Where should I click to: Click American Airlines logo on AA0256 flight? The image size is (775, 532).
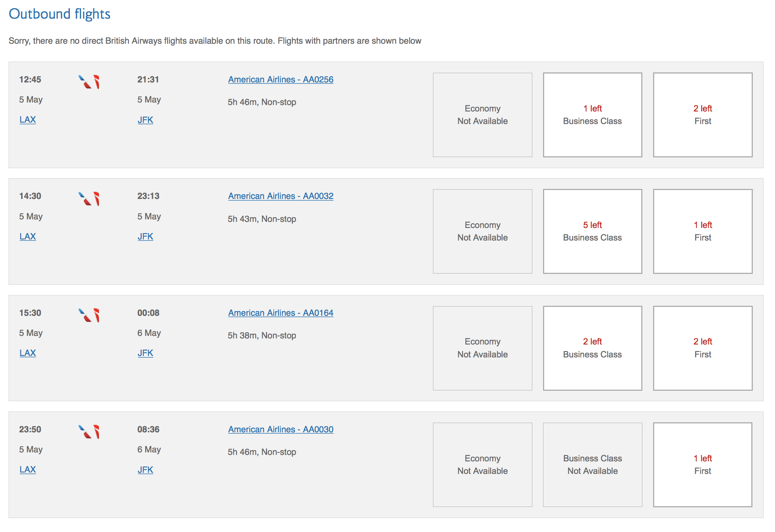pos(89,82)
